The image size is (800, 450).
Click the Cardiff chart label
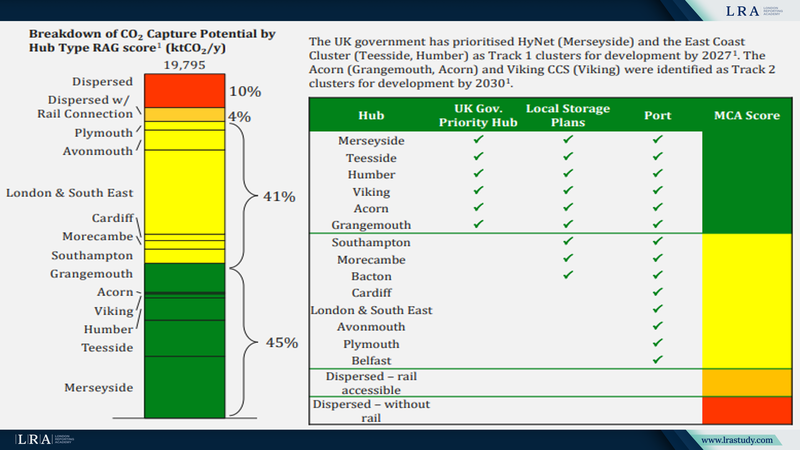112,218
